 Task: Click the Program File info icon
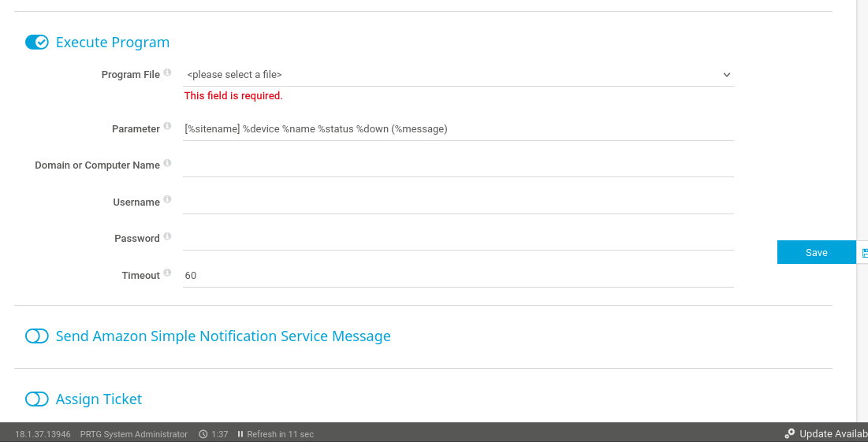168,73
